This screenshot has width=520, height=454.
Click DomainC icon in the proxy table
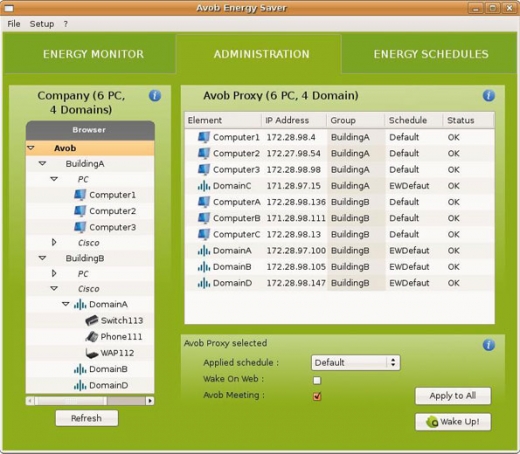click(x=204, y=186)
